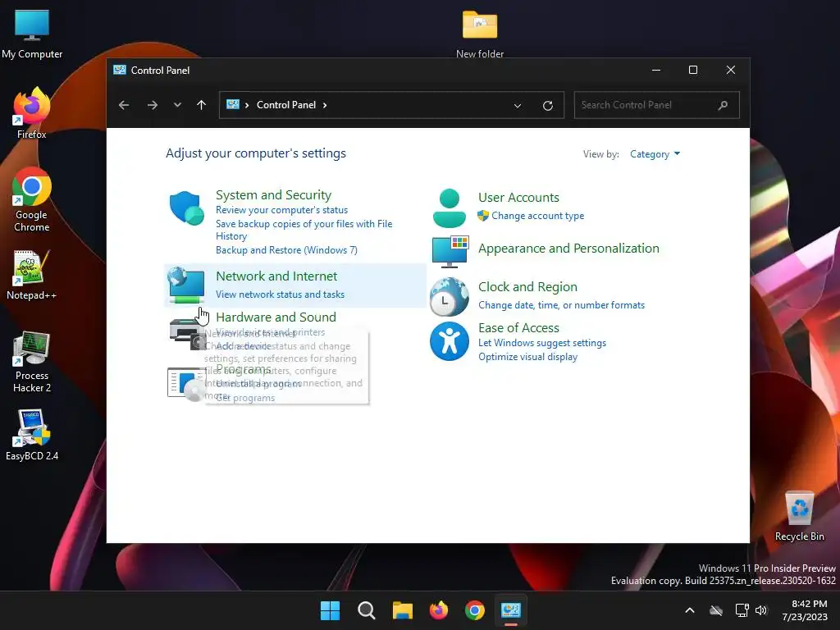The width and height of the screenshot is (840, 630).
Task: Click the Network and Internet globe icon
Action: pyautogui.click(x=186, y=285)
